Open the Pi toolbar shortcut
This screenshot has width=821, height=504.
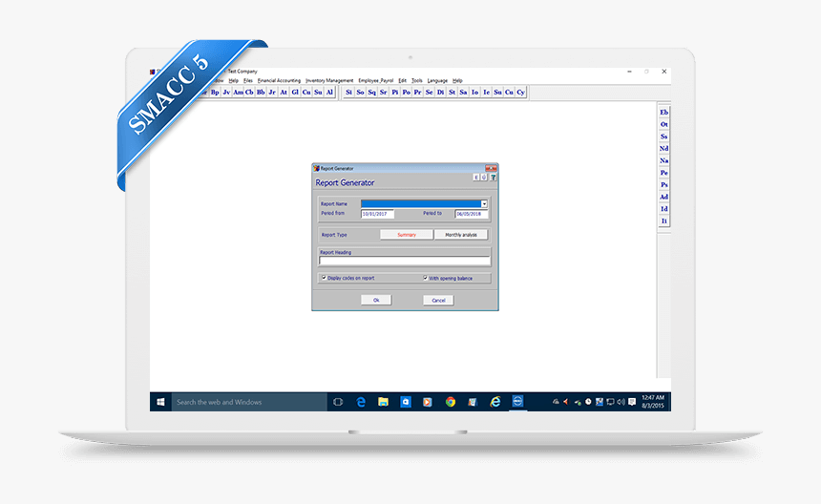[x=395, y=92]
